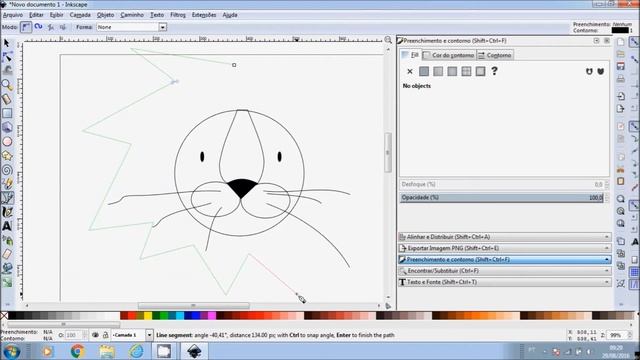Choose Pattern fill option
The width and height of the screenshot is (640, 360).
coord(466,71)
